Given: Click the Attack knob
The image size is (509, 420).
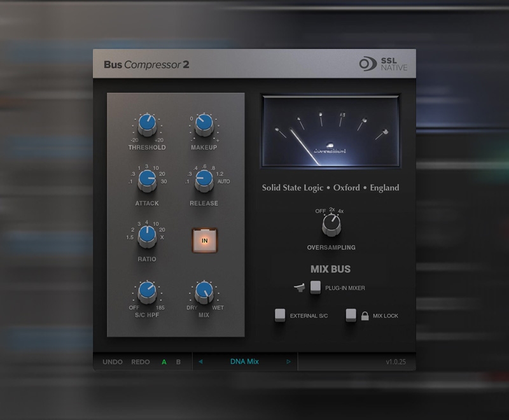Looking at the screenshot, I should 147,181.
